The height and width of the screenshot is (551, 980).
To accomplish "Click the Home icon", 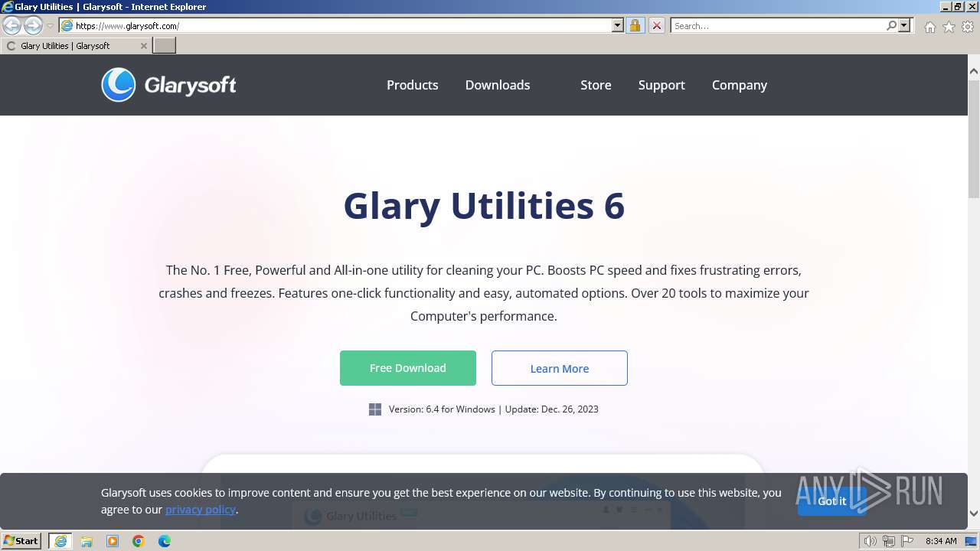I will 929,27.
